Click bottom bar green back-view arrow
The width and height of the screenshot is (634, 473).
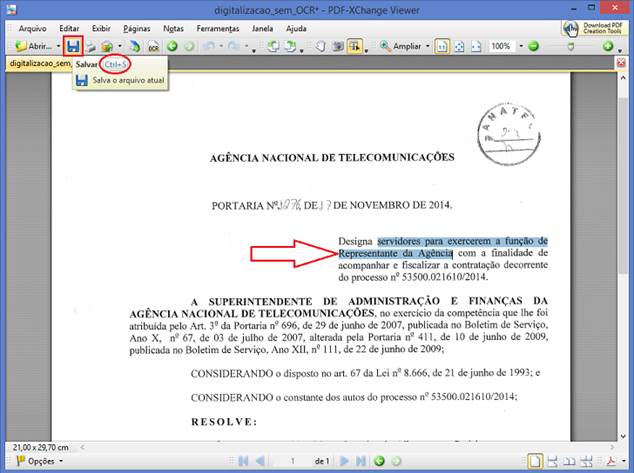[x=379, y=461]
